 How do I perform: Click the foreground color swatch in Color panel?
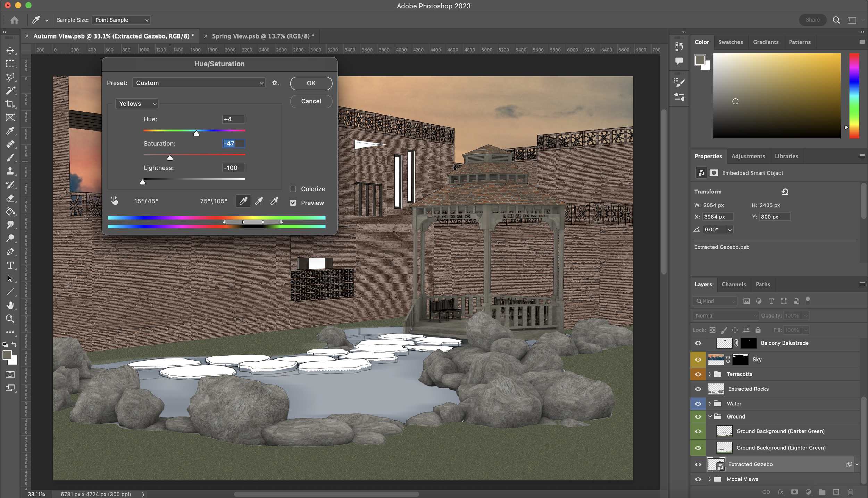[x=700, y=60]
